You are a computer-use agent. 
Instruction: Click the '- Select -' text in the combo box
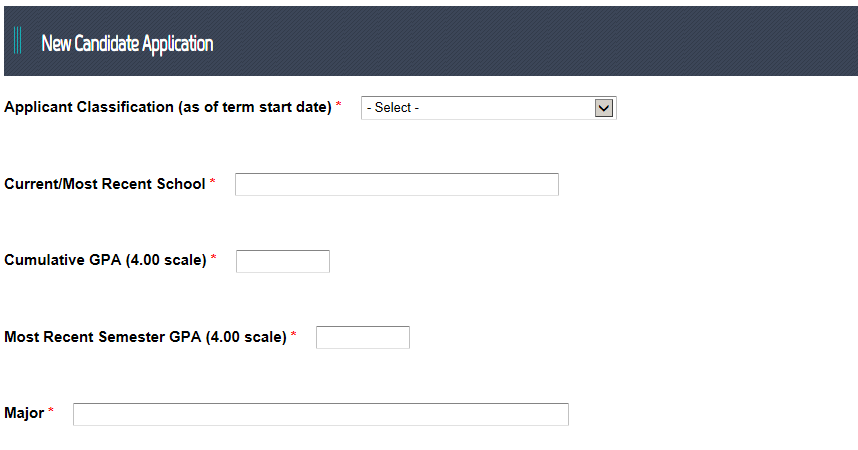pyautogui.click(x=393, y=108)
